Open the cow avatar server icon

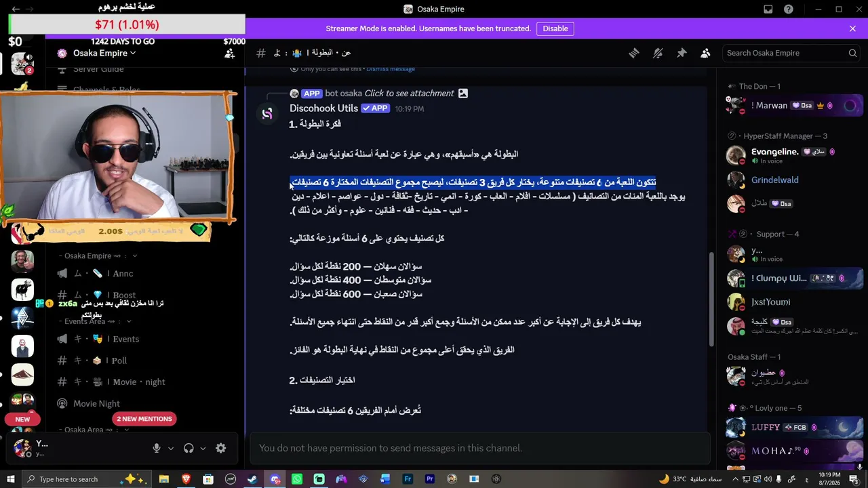tap(22, 289)
